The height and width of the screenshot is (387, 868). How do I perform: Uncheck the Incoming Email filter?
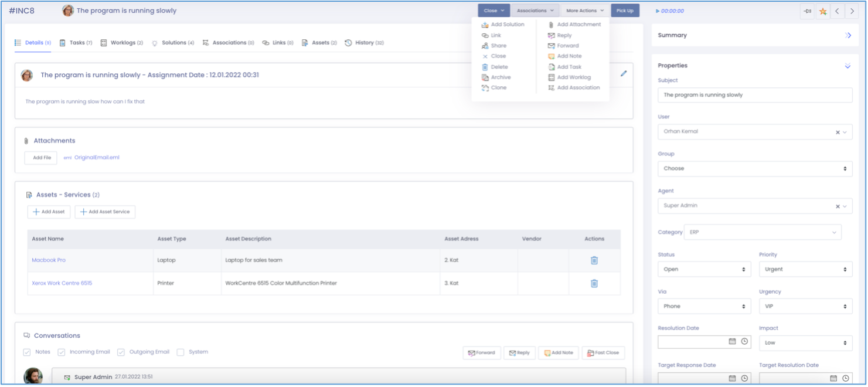[62, 352]
